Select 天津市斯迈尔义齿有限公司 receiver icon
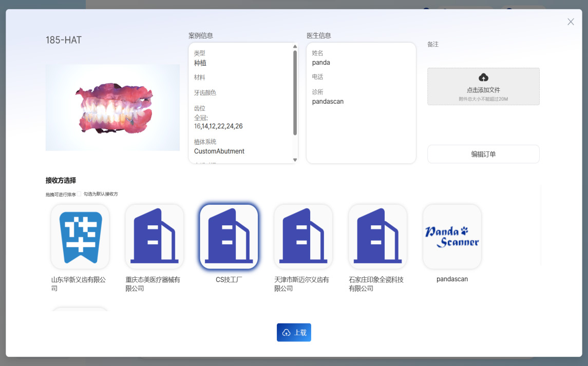Image resolution: width=588 pixels, height=366 pixels. pos(304,237)
